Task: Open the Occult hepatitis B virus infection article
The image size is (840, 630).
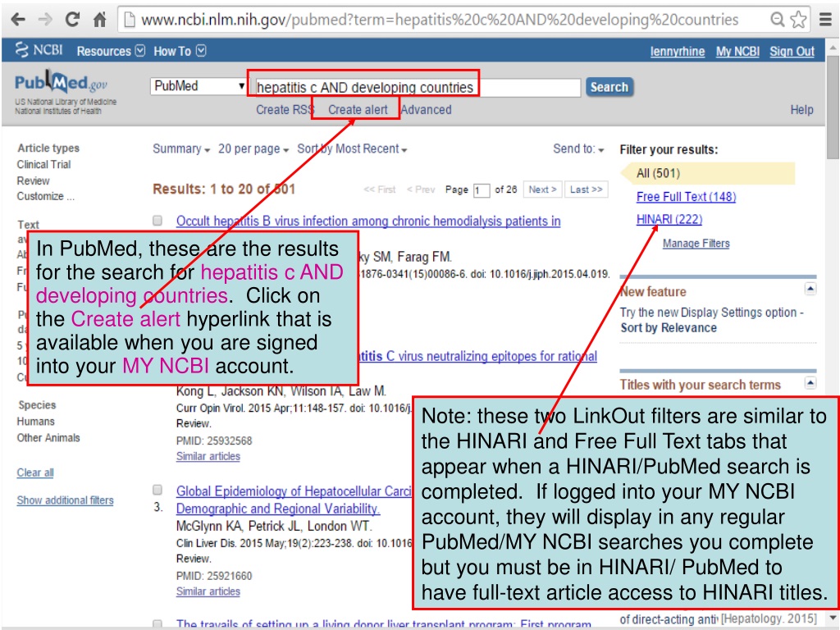Action: pos(368,221)
